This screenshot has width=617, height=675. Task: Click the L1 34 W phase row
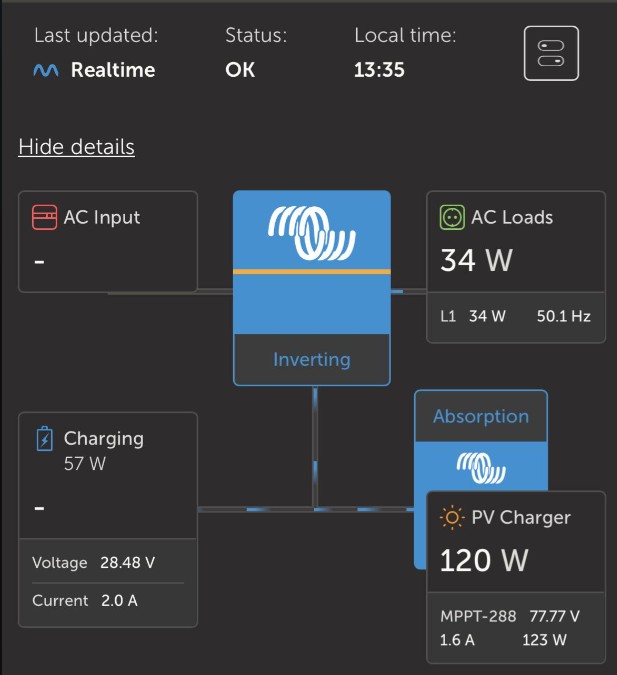473,316
